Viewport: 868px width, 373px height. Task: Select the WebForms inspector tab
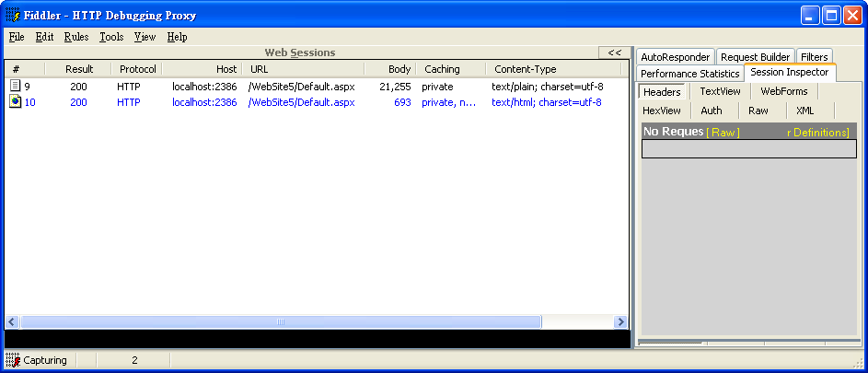[784, 91]
